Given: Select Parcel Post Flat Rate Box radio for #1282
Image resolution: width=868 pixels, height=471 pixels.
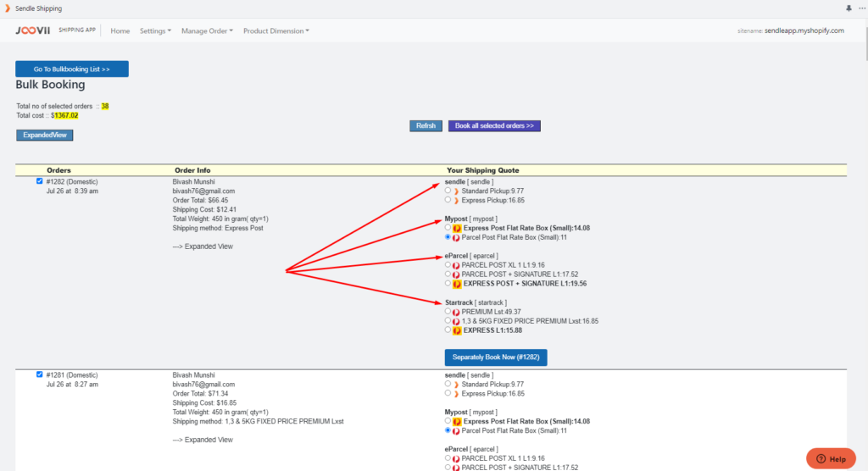Looking at the screenshot, I should tap(448, 236).
